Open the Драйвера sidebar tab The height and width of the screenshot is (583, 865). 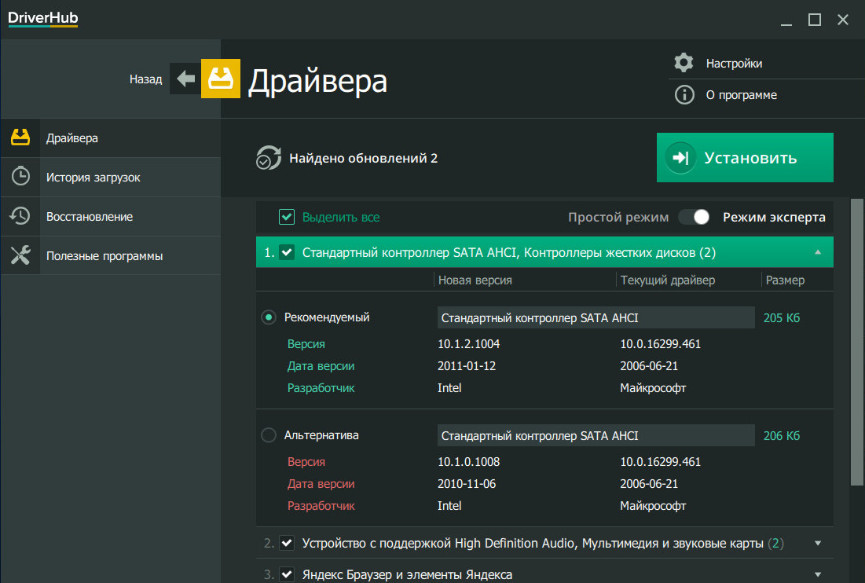click(x=72, y=138)
